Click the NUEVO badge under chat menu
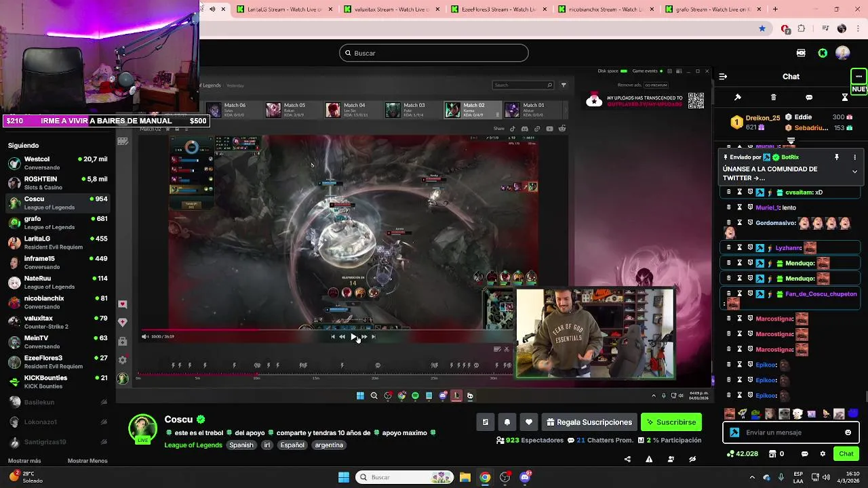868x488 pixels. pos(859,89)
